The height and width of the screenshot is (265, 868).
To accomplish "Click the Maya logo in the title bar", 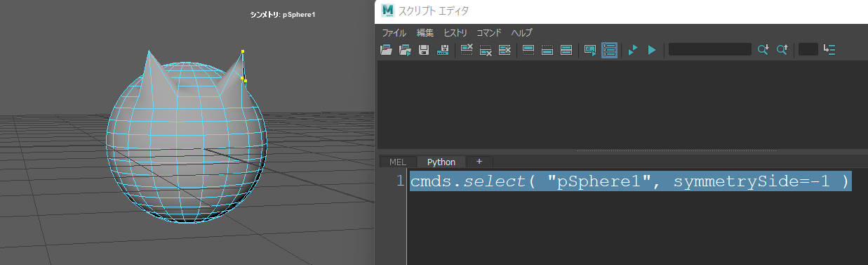I will tap(388, 11).
